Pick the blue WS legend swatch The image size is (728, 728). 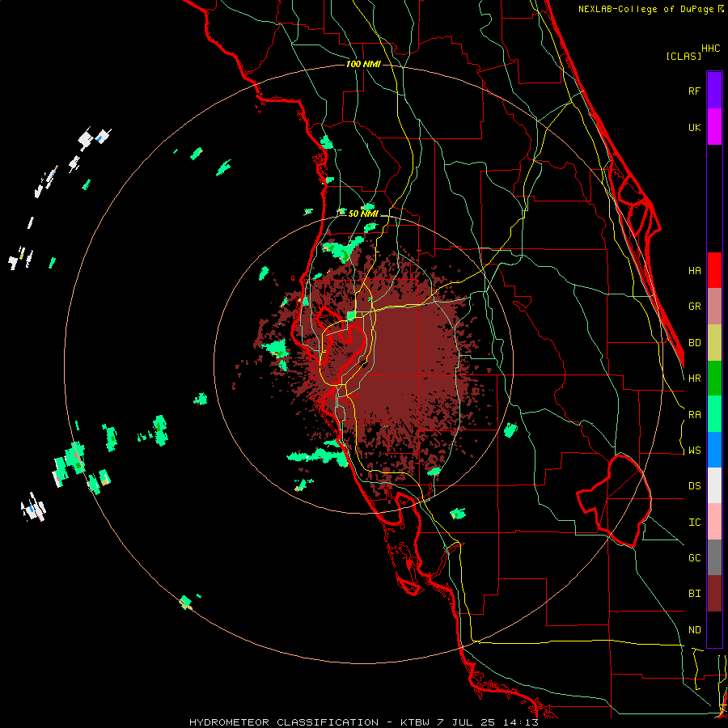point(714,450)
